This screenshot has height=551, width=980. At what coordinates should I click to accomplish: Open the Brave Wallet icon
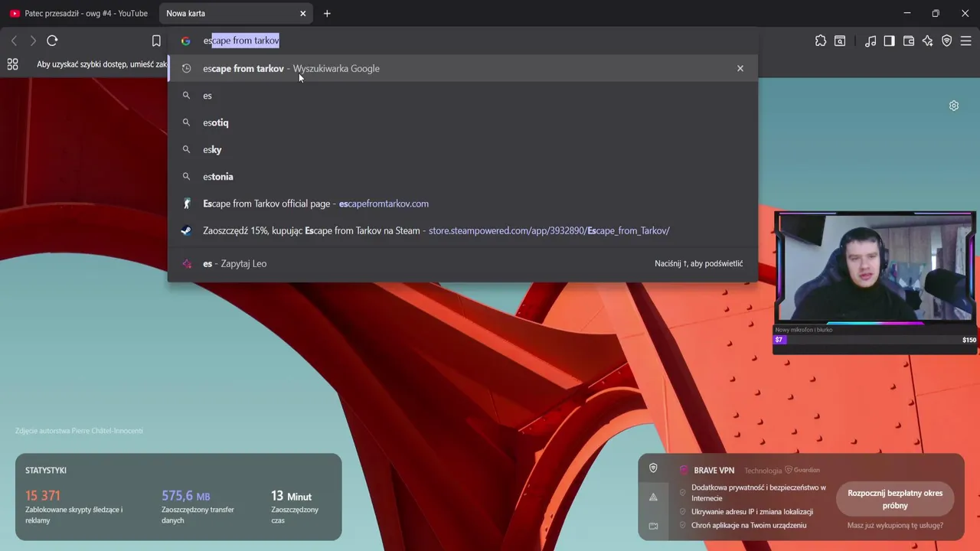909,41
